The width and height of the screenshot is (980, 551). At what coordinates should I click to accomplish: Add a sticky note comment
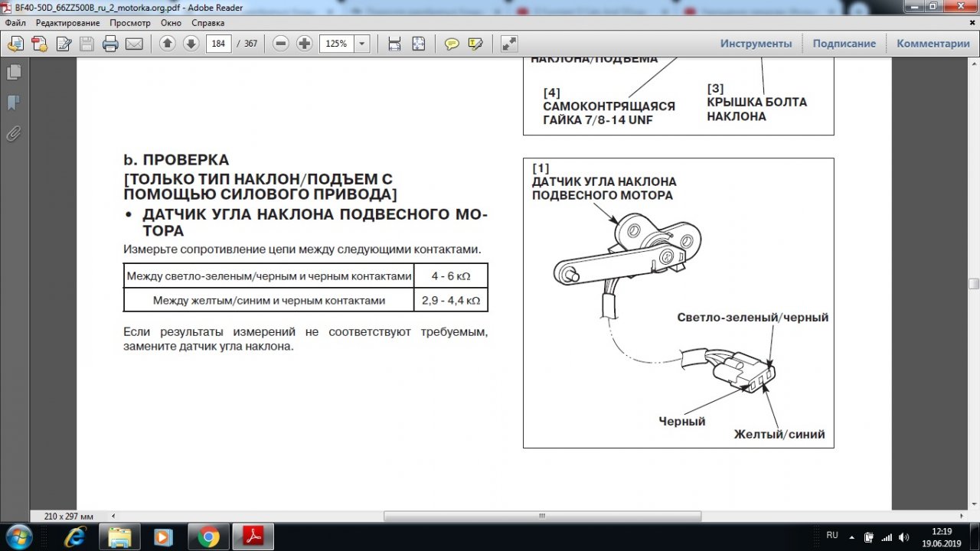point(452,44)
